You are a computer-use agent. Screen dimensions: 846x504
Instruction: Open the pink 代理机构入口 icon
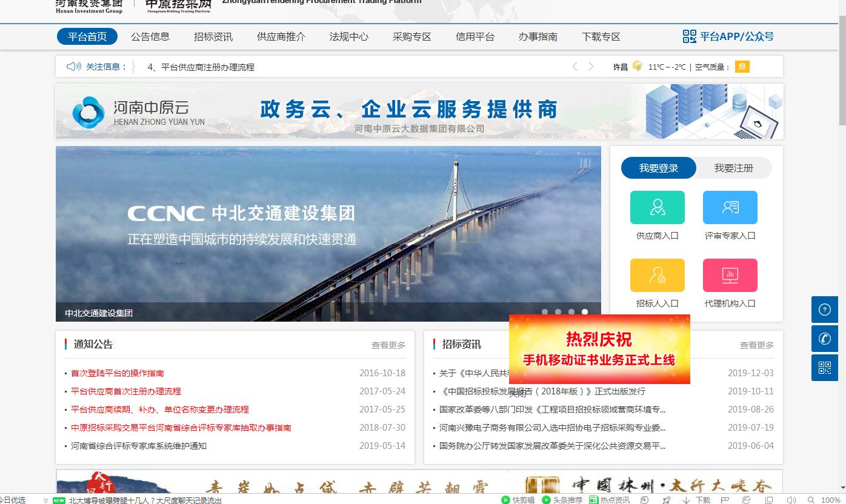pos(730,276)
